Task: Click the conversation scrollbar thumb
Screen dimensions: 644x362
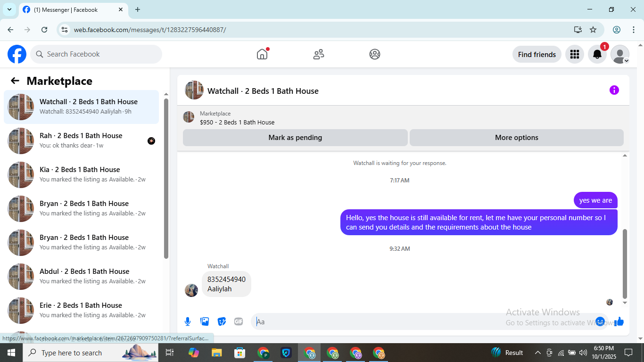Action: click(x=625, y=263)
